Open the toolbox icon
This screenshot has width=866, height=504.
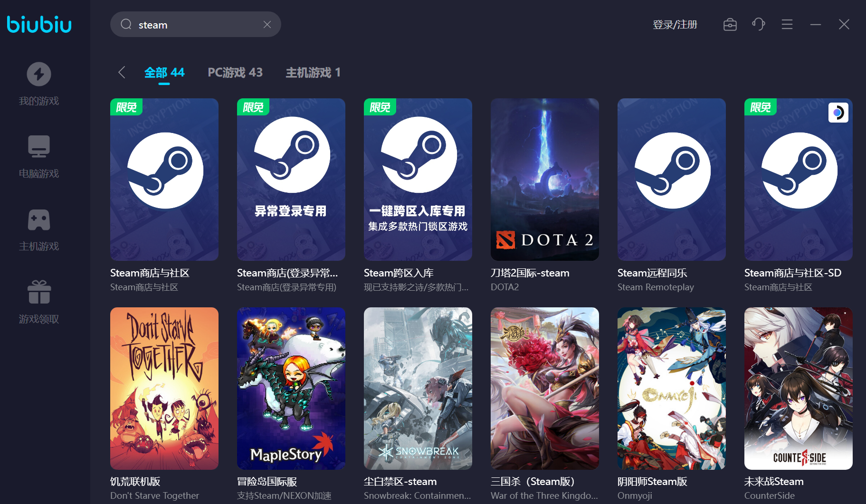730,24
